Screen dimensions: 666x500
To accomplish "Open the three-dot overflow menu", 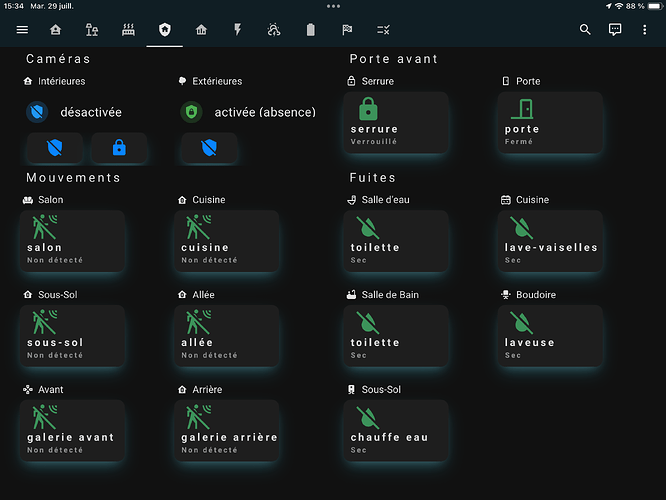I will (x=645, y=30).
